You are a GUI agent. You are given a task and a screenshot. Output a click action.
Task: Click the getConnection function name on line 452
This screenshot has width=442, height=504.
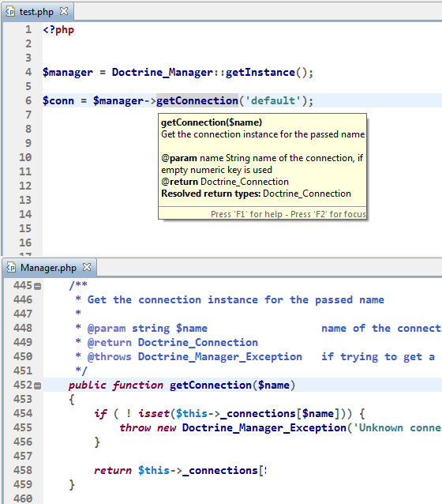(x=211, y=385)
